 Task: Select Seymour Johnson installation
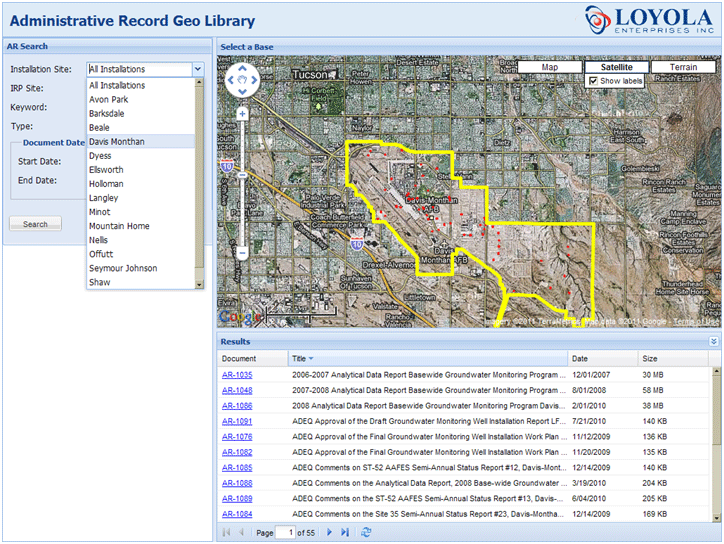click(141, 268)
